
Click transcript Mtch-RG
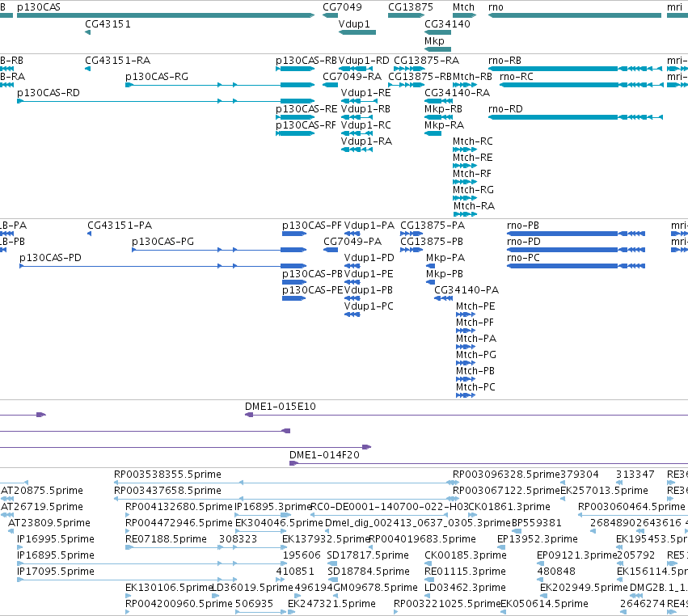click(473, 191)
